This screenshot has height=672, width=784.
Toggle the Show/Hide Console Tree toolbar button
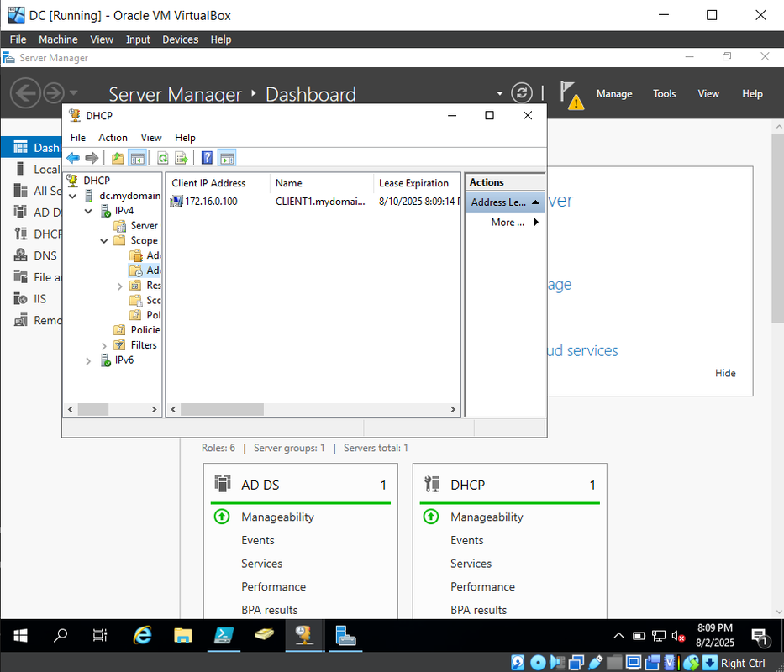coord(137,159)
